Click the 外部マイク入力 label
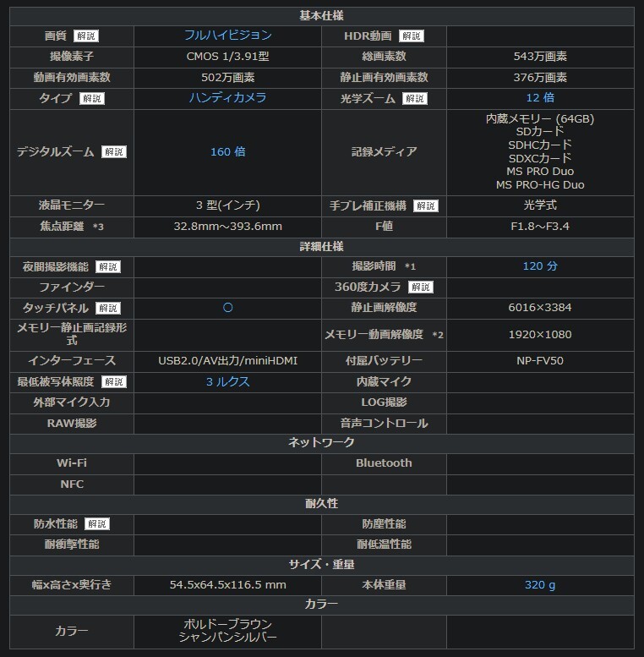 72,402
